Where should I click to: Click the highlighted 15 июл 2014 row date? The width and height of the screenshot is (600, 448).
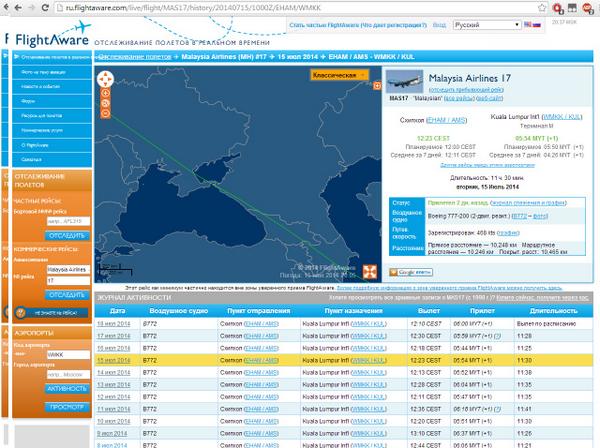[114, 360]
